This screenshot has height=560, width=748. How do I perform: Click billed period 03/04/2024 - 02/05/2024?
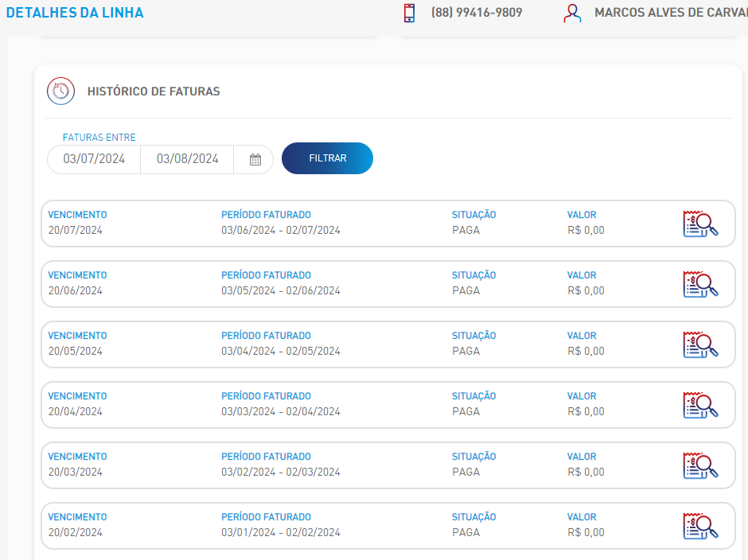pos(281,351)
